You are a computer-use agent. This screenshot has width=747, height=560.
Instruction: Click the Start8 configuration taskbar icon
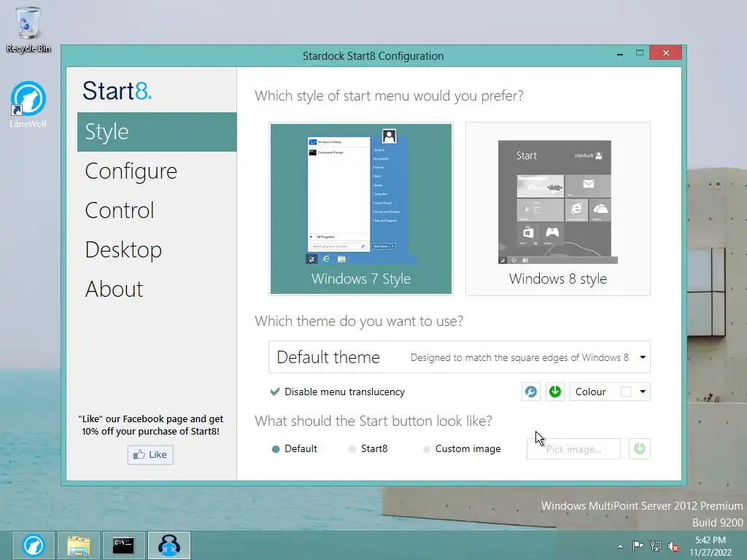[169, 545]
